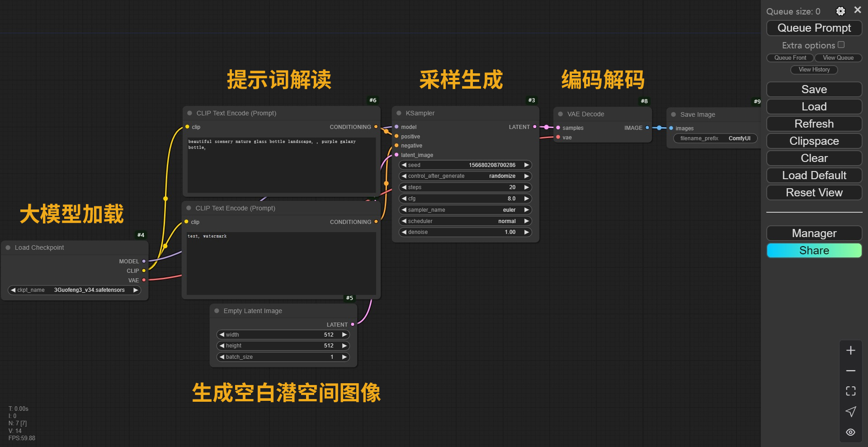Change scheduler from normal using its right arrow
868x447 pixels.
coord(526,221)
